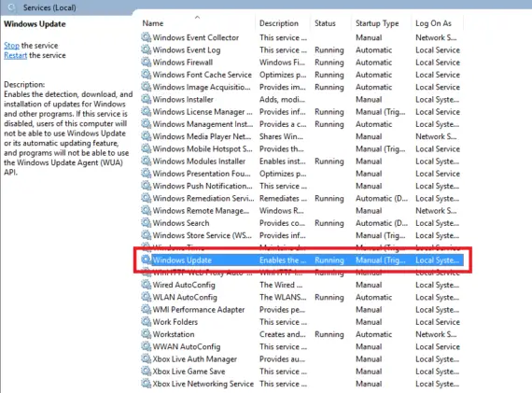
Task: Click the Services (Local) header icon
Action: click(11, 7)
